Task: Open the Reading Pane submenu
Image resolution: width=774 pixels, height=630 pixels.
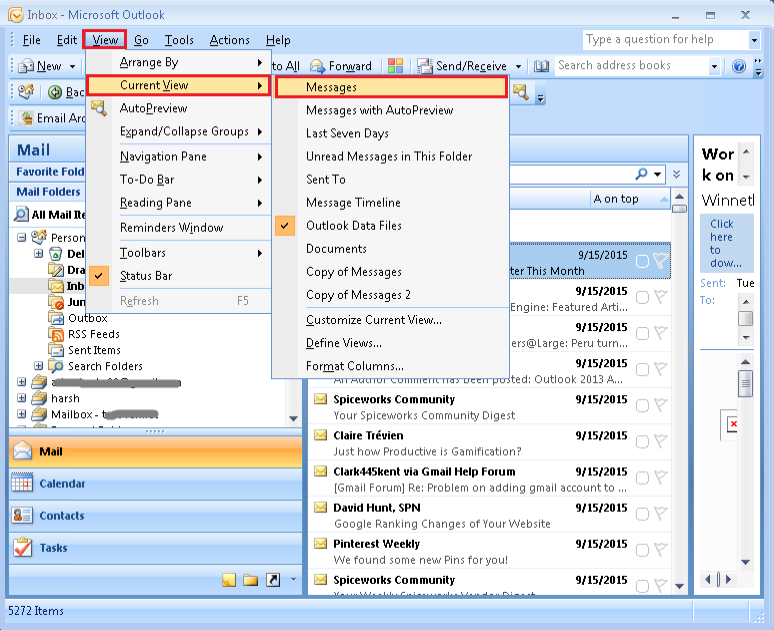Action: coord(179,203)
